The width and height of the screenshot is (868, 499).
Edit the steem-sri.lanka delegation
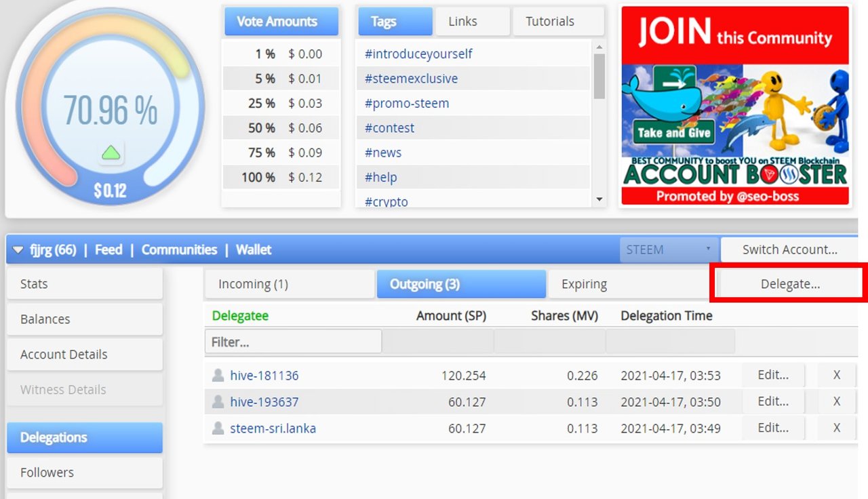tap(773, 428)
